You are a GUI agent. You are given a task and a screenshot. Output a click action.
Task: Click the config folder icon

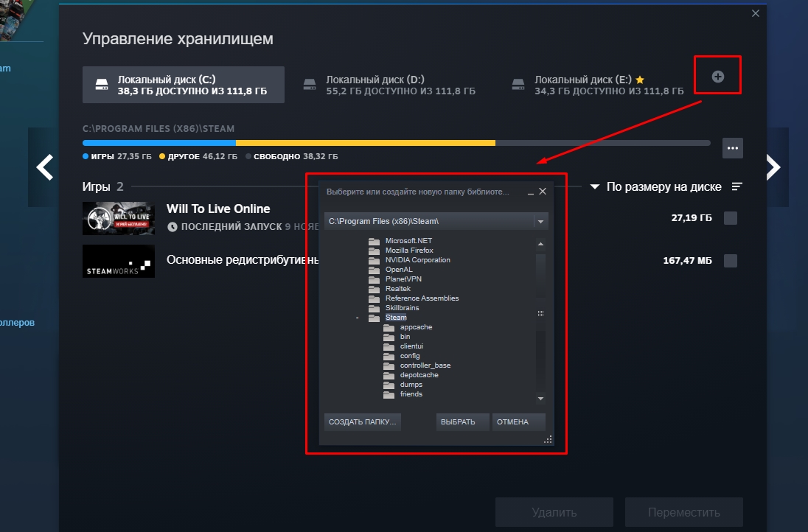(389, 357)
